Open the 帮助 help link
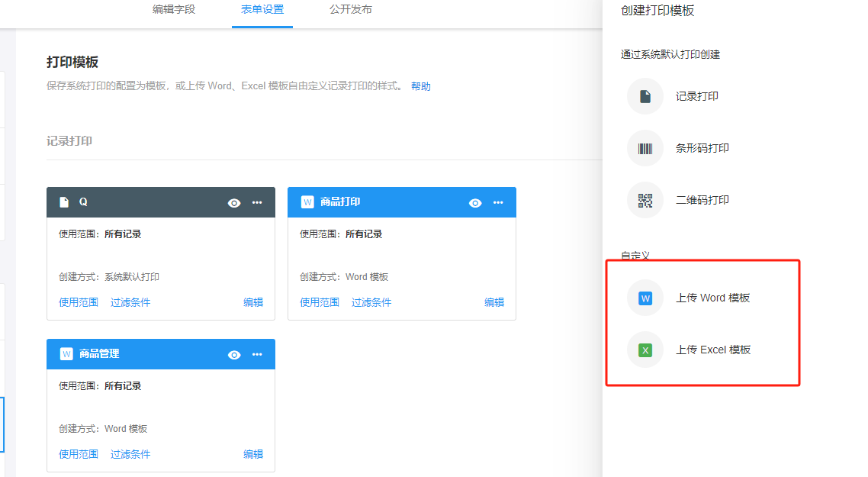This screenshot has height=477, width=868. point(421,87)
